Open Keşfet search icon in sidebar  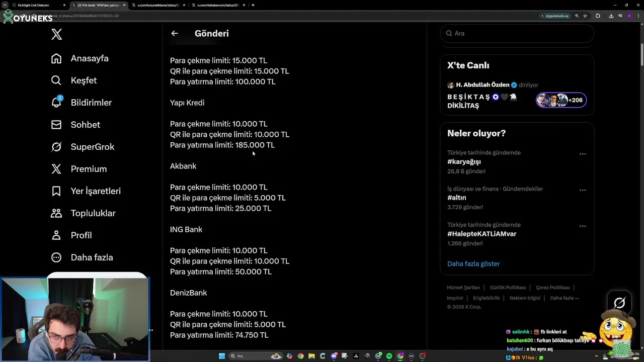point(56,80)
